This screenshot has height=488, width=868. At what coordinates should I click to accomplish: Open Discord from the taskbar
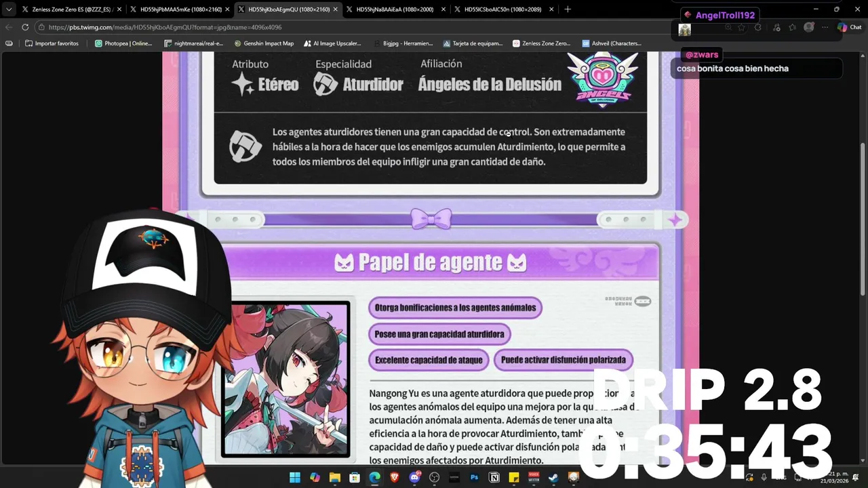click(414, 478)
